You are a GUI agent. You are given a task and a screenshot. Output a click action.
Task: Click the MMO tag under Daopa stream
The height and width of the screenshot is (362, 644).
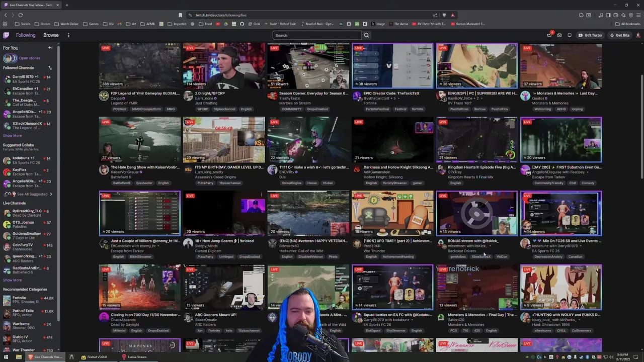[171, 109]
